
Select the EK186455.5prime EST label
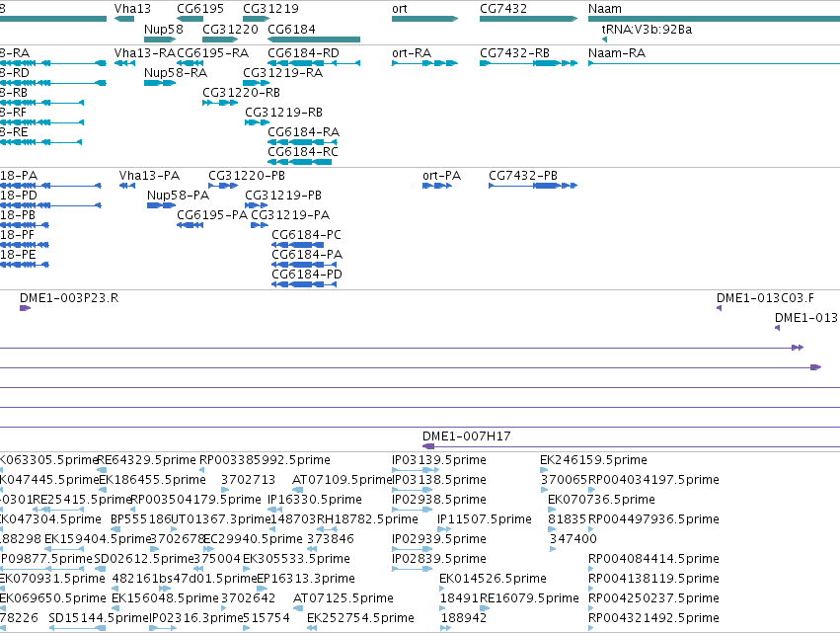pyautogui.click(x=153, y=480)
